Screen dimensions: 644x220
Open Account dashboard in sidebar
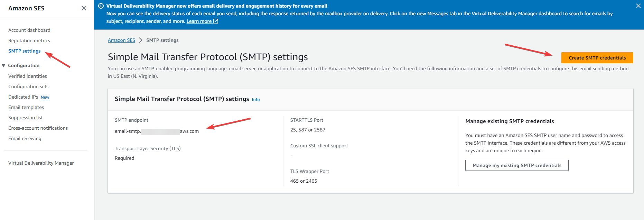click(29, 30)
